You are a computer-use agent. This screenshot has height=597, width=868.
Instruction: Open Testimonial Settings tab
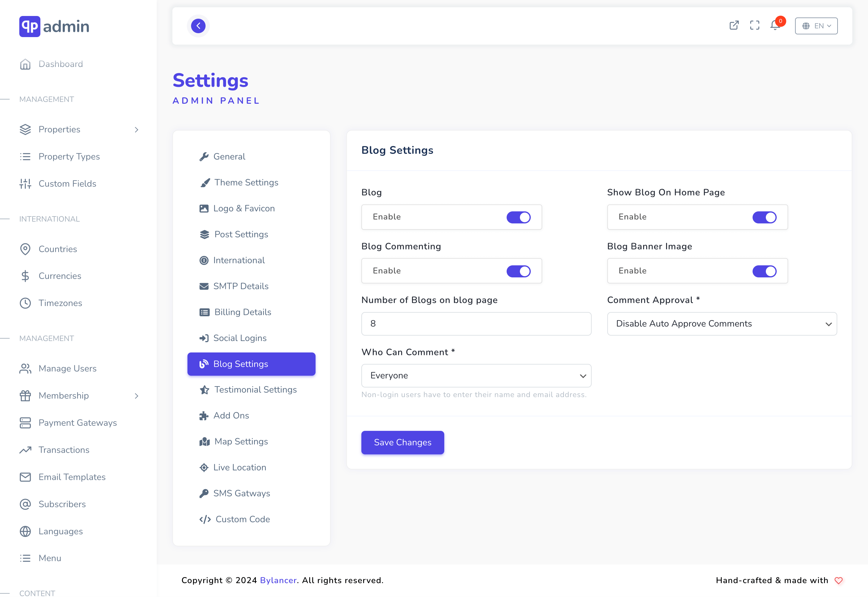(x=251, y=390)
